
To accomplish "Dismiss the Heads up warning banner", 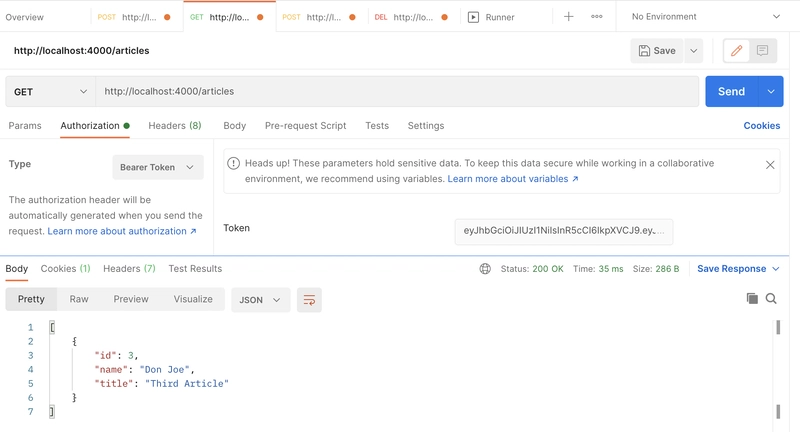I will (x=770, y=165).
